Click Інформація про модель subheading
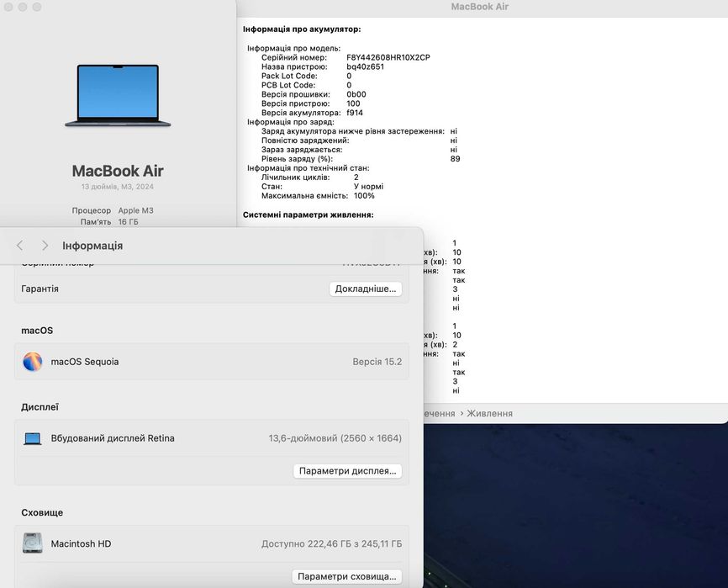Viewport: 728px width, 588px height. tap(294, 48)
